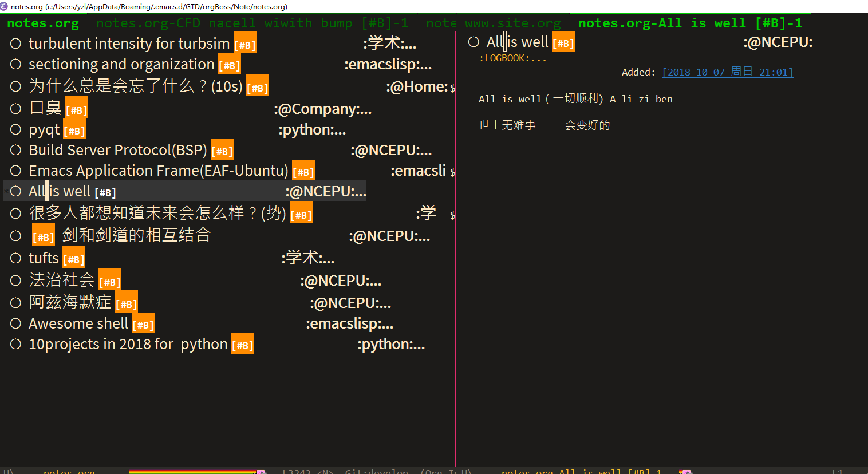Screen dimensions: 868x474
Task: Click the bullet circle before '口臭' heading
Action: click(16, 109)
